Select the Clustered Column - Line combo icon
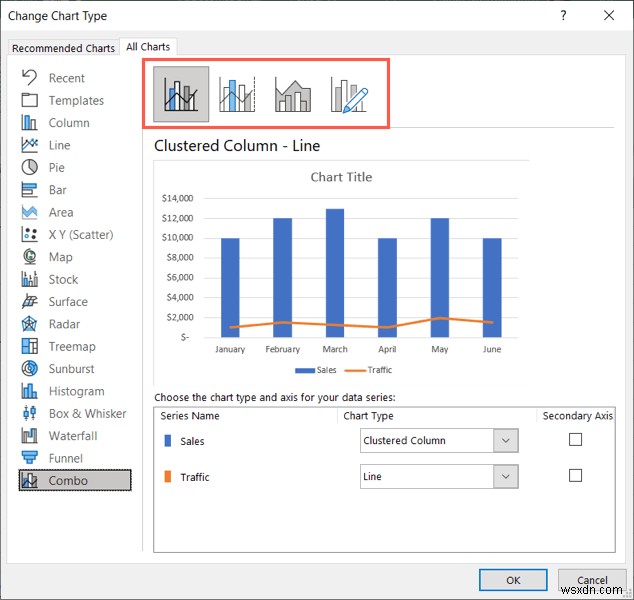This screenshot has height=600, width=634. (181, 94)
